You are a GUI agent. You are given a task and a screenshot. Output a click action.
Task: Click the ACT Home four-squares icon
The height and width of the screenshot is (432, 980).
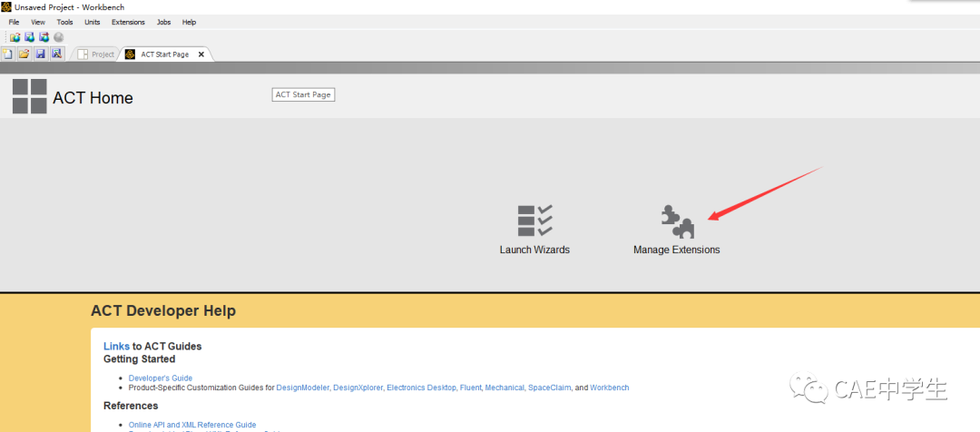tap(29, 96)
